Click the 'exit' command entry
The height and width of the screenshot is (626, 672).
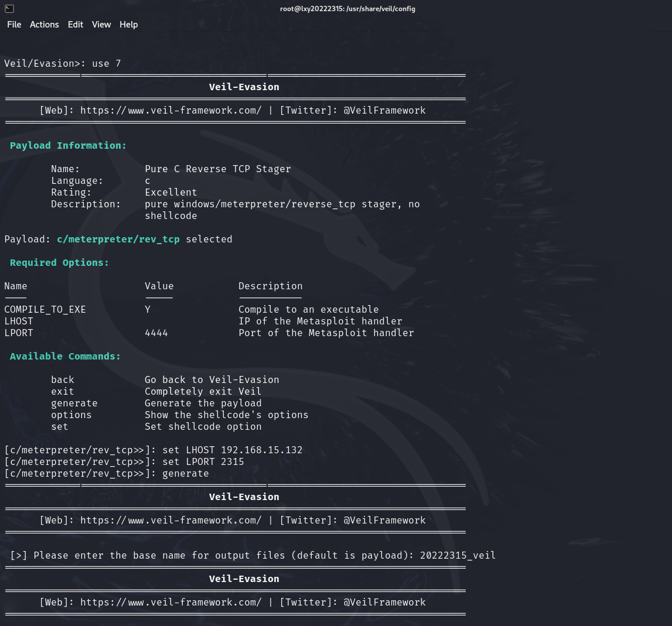coord(63,392)
